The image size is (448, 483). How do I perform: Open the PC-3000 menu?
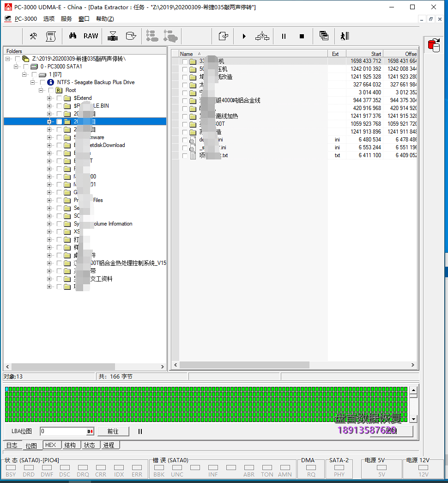(26, 19)
